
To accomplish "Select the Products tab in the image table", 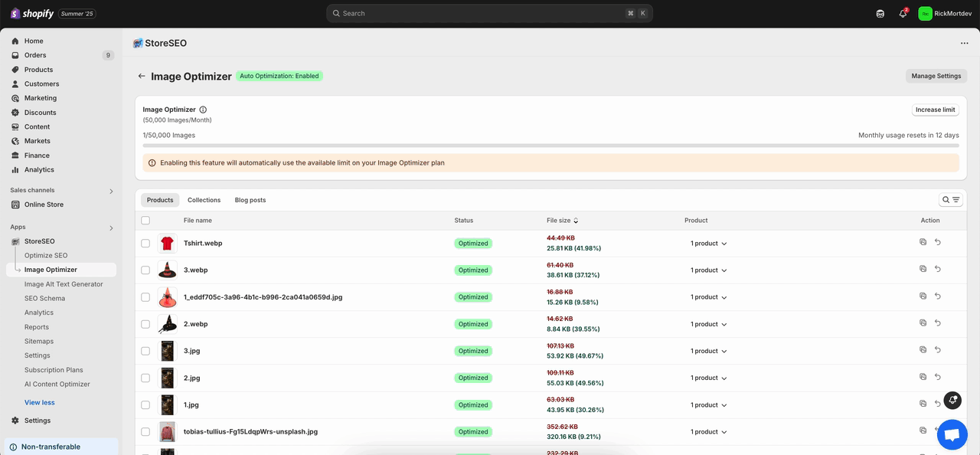I will coord(160,200).
